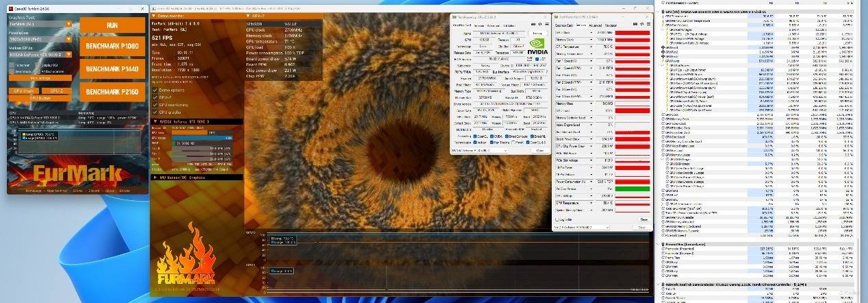Screen dimensions: 868x303
Task: Enable the Log to file checkbox
Action: (x=557, y=219)
